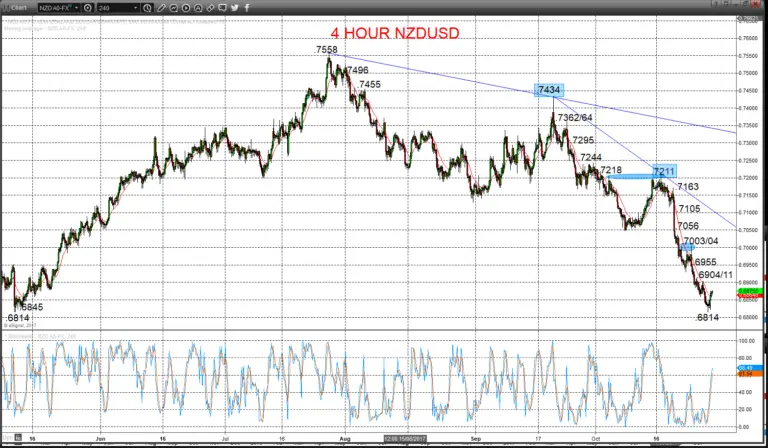
Task: Click the symbol refresh icon beside NZD A0-FX
Action: coord(88,8)
